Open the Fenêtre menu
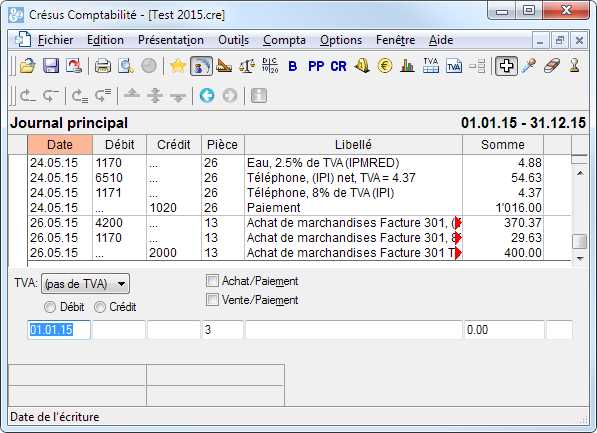This screenshot has height=433, width=597. pyautogui.click(x=396, y=40)
